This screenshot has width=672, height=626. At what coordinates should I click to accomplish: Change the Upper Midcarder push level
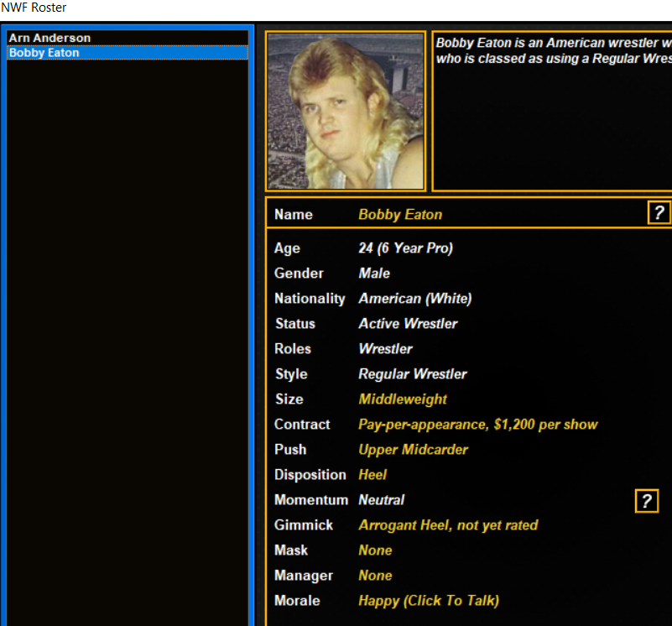pyautogui.click(x=413, y=450)
